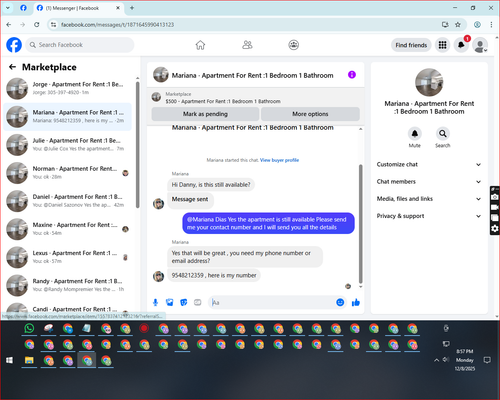500x400 pixels.
Task: Click Find friends button
Action: click(x=411, y=45)
